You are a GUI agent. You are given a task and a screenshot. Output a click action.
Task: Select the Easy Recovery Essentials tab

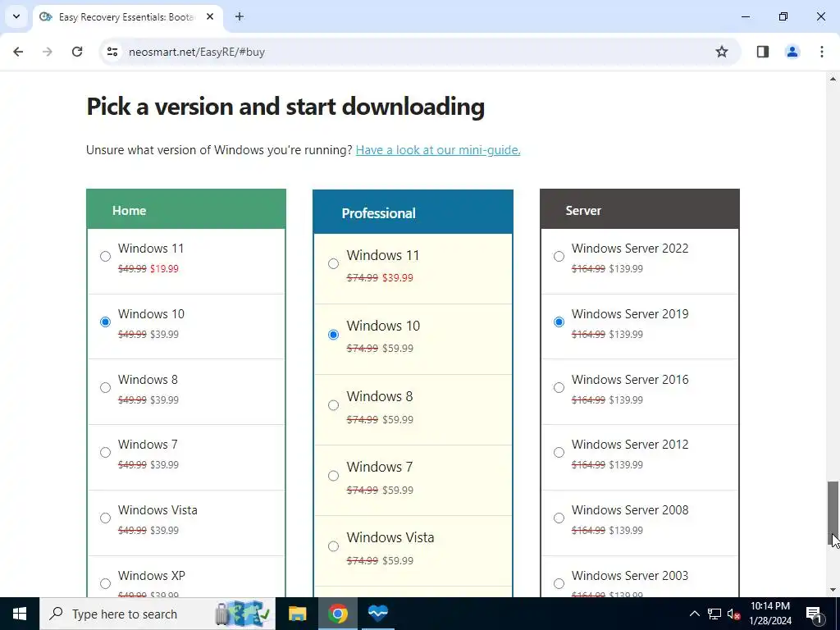pyautogui.click(x=127, y=17)
